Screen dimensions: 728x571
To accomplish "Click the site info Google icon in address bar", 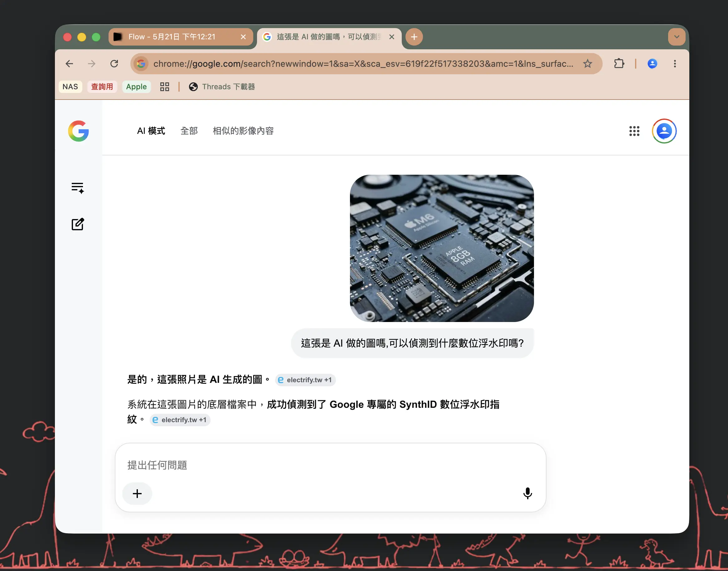I will (x=141, y=64).
